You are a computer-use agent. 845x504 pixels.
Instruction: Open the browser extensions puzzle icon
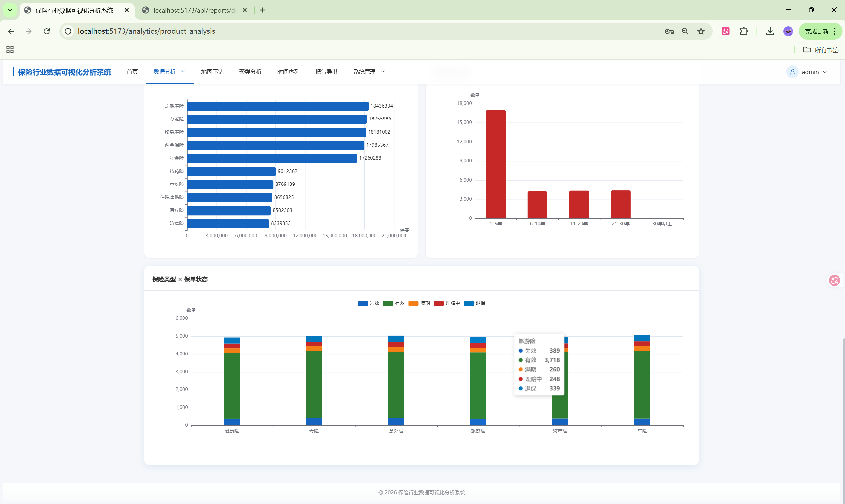click(x=743, y=31)
